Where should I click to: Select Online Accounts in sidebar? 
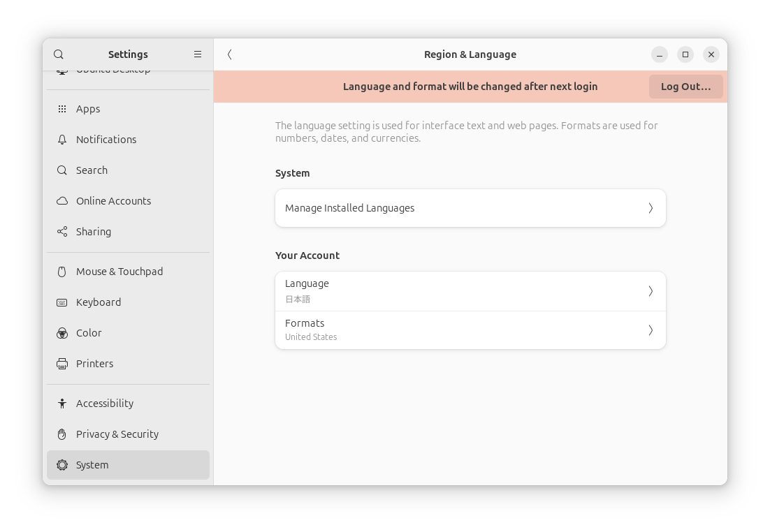tap(128, 201)
